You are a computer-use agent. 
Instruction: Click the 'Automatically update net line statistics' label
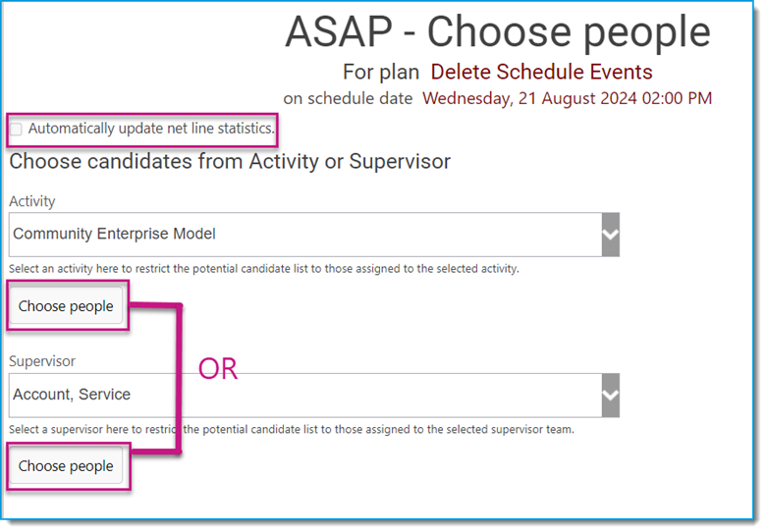tap(151, 129)
